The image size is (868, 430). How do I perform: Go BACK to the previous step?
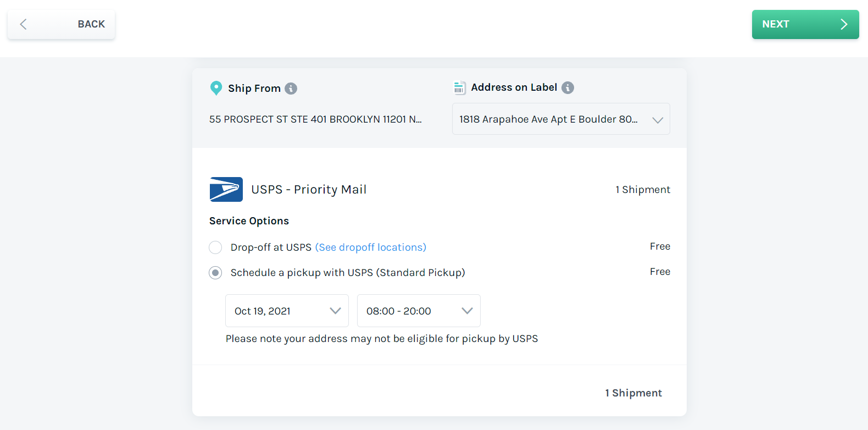tap(61, 24)
